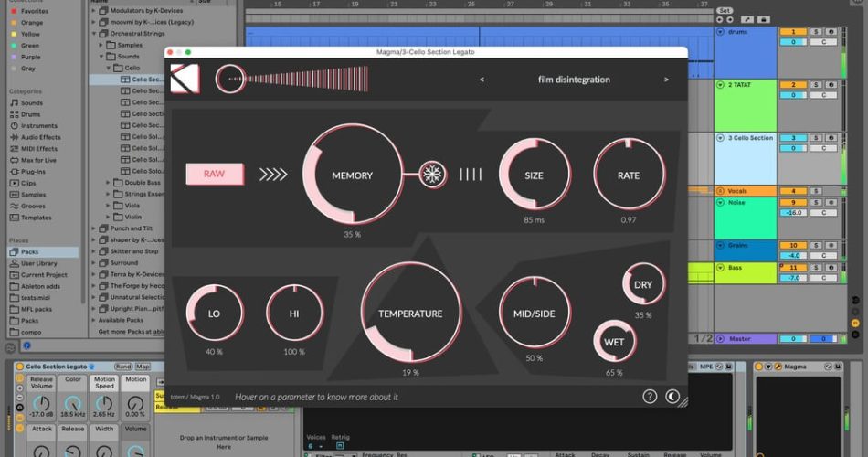Expand the Viola folder
The image size is (868, 457).
coord(109,206)
